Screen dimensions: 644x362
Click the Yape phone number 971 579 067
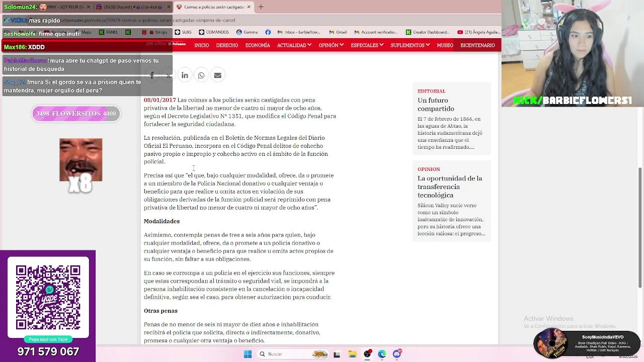pyautogui.click(x=48, y=351)
